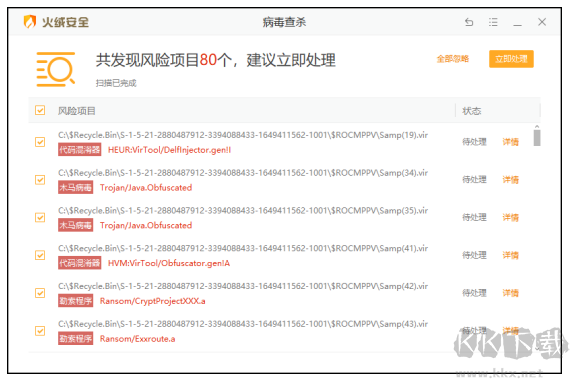Click the Samp(19).vir file path
570x380 pixels.
click(243, 135)
